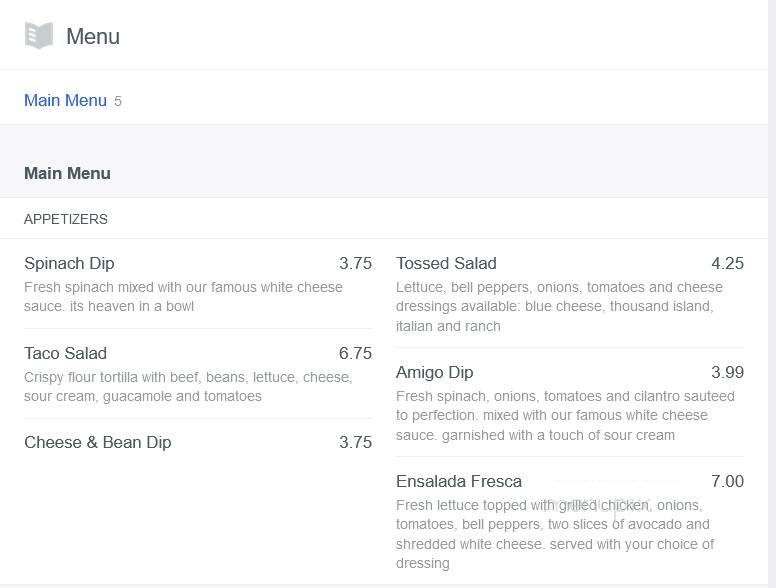
Task: Click the Taco Salad 6.75 price
Action: coord(355,353)
